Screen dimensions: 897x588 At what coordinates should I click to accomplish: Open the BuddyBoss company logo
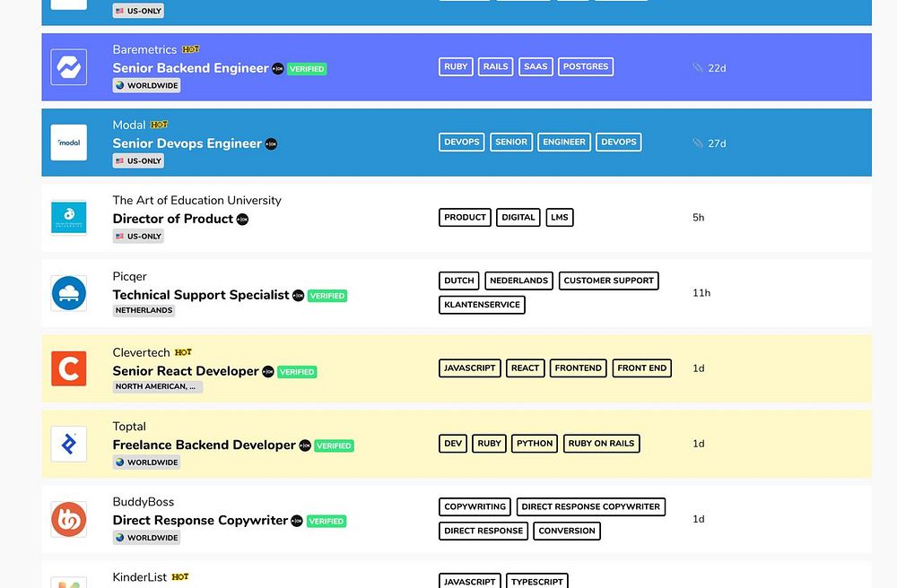[69, 519]
